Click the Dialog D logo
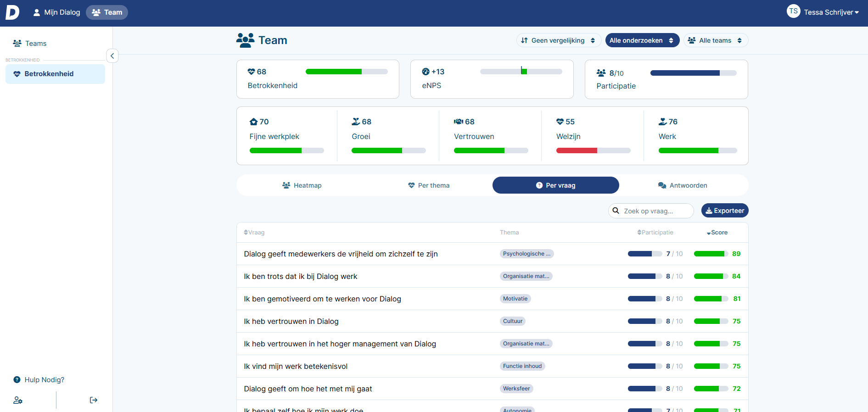The width and height of the screenshot is (868, 412). pos(12,12)
